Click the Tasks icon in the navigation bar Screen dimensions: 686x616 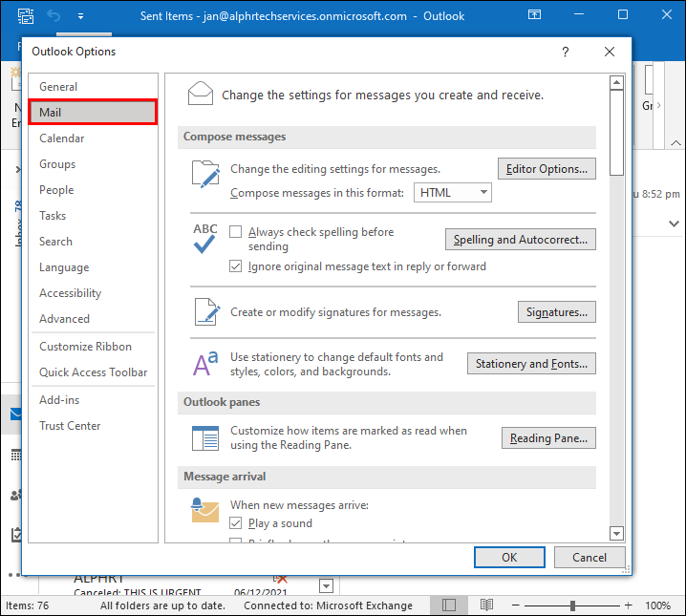coord(16,534)
